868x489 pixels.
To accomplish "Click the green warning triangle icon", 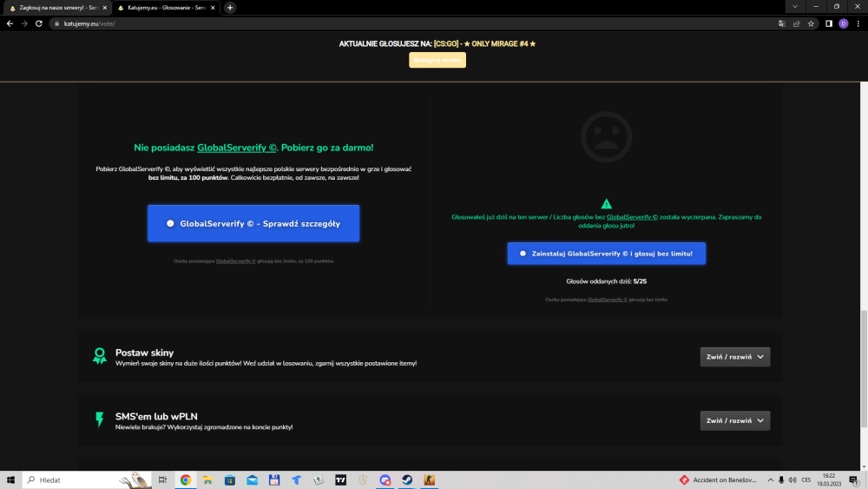I will pyautogui.click(x=606, y=204).
